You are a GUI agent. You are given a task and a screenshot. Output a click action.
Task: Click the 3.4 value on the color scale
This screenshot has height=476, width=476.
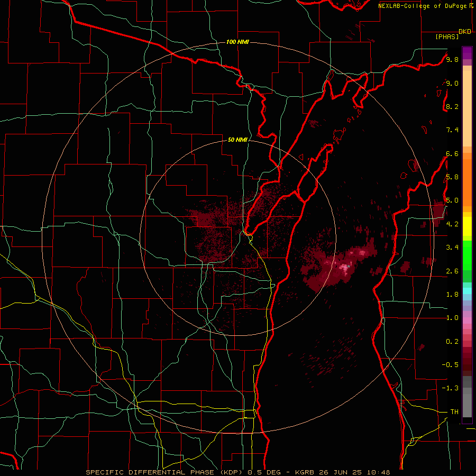(452, 248)
